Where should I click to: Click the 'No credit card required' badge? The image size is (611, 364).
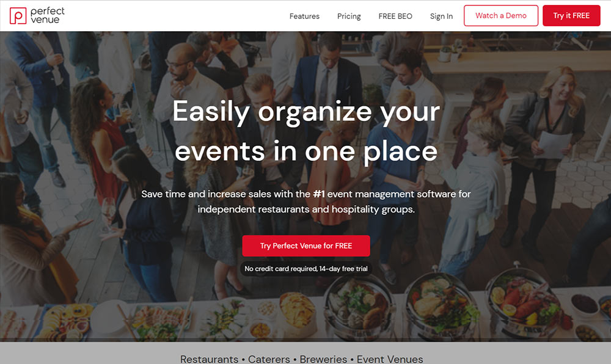pyautogui.click(x=306, y=269)
